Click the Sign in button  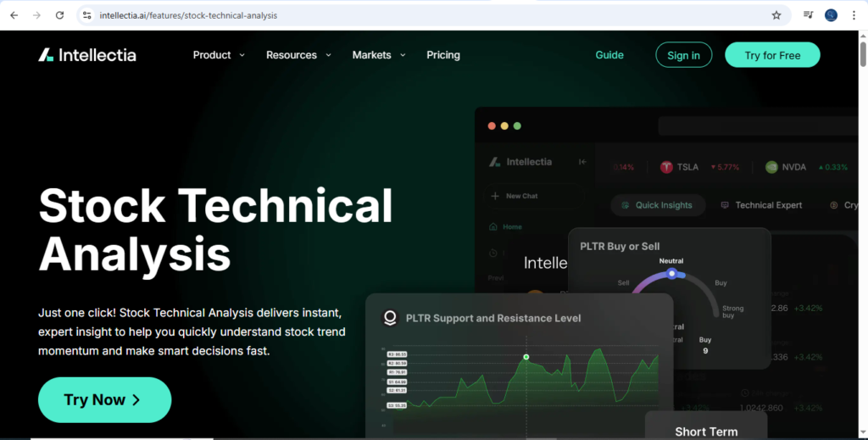tap(684, 55)
